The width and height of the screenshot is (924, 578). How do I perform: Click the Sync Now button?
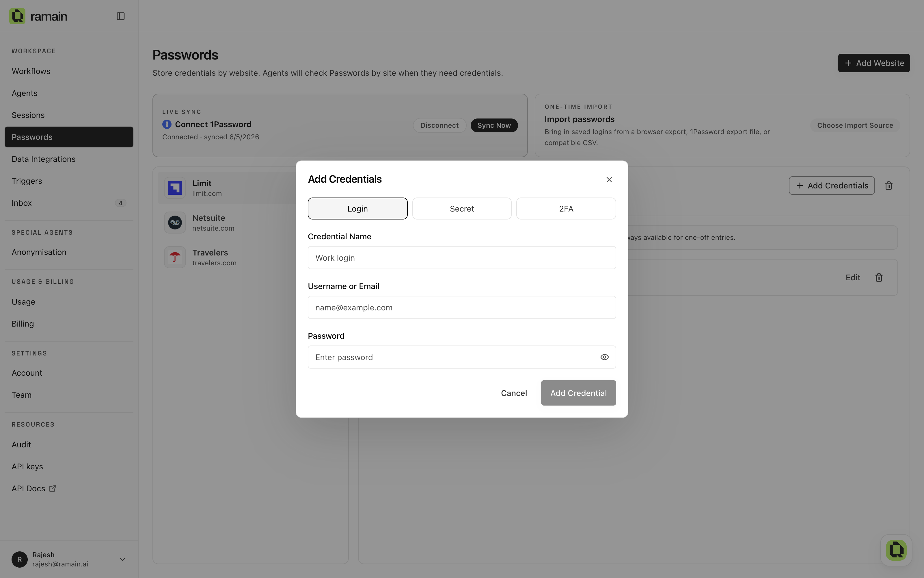pos(494,125)
